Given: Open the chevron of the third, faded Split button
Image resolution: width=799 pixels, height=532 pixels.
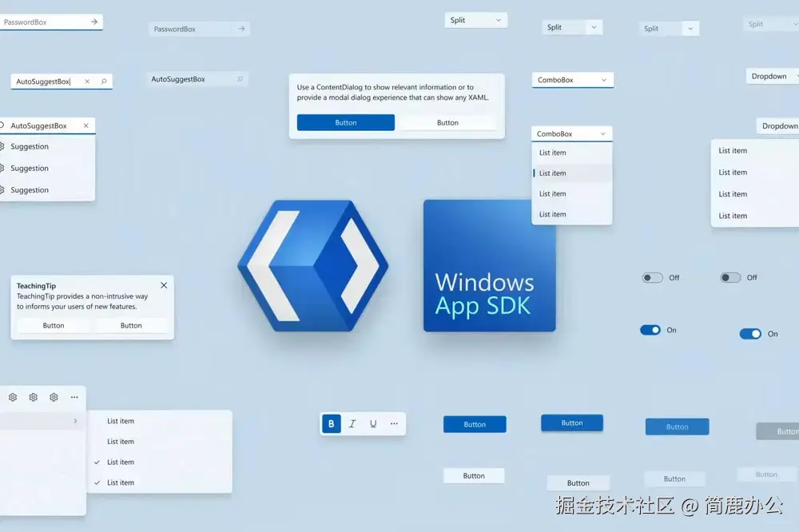Looking at the screenshot, I should (x=690, y=29).
